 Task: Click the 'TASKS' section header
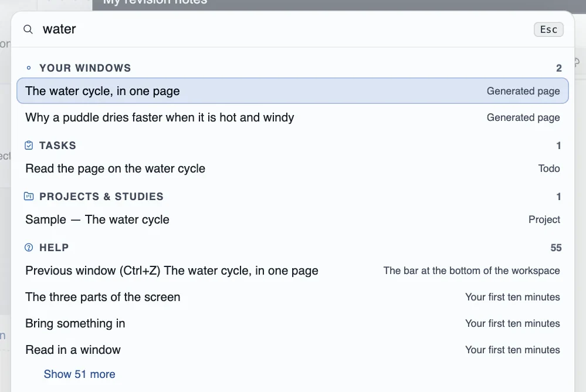click(x=57, y=145)
